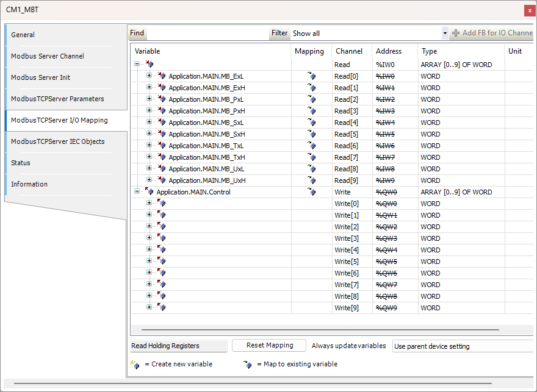Click variable icon in Write[9] row

coord(162,308)
